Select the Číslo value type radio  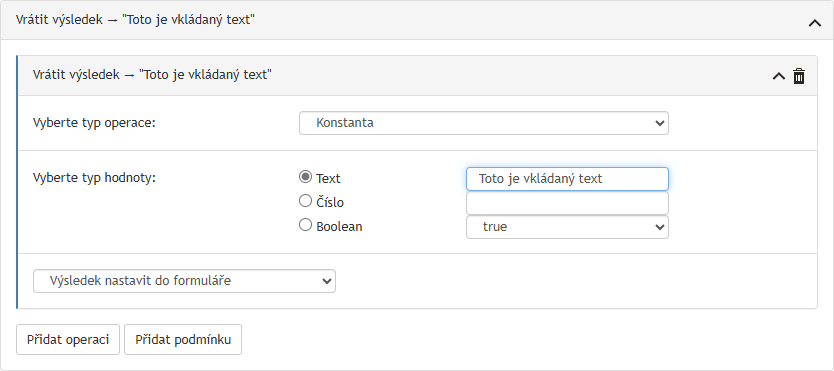(x=305, y=201)
